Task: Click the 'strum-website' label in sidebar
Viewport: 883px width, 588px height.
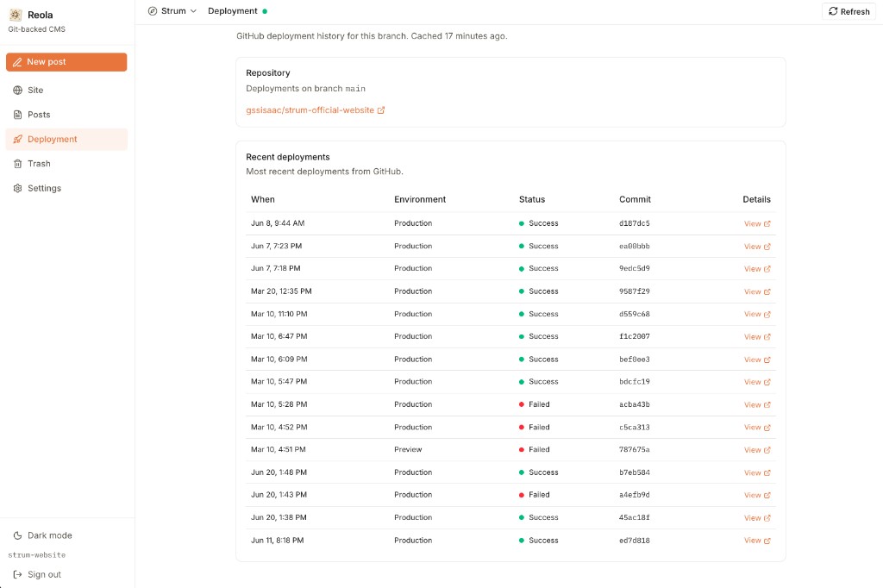Action: tap(36, 555)
